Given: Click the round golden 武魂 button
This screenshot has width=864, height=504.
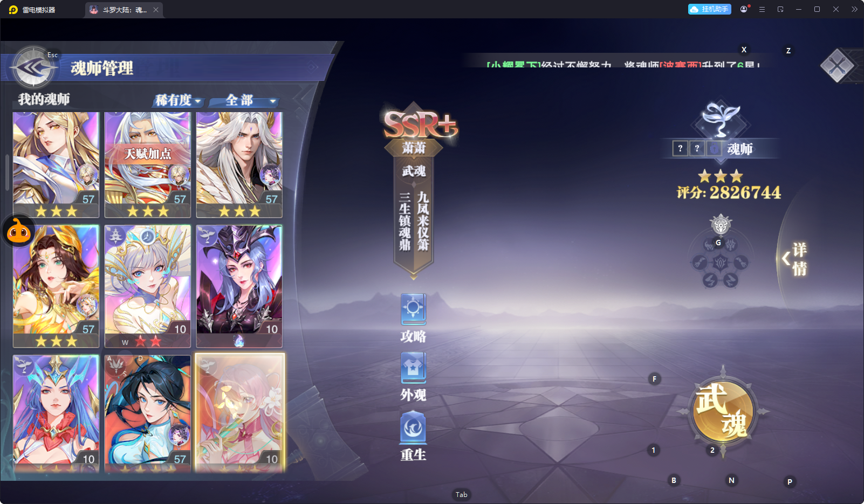Looking at the screenshot, I should (723, 411).
